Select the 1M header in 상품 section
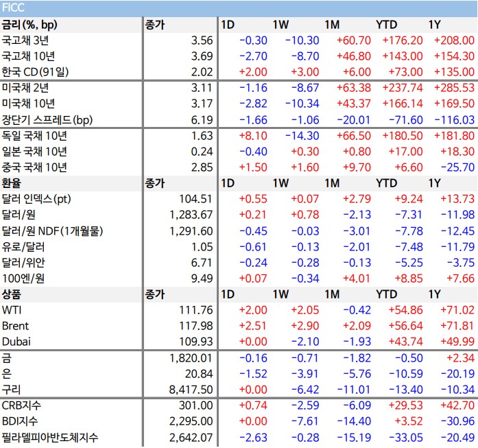Viewport: 478px width, 448px height. click(x=332, y=294)
